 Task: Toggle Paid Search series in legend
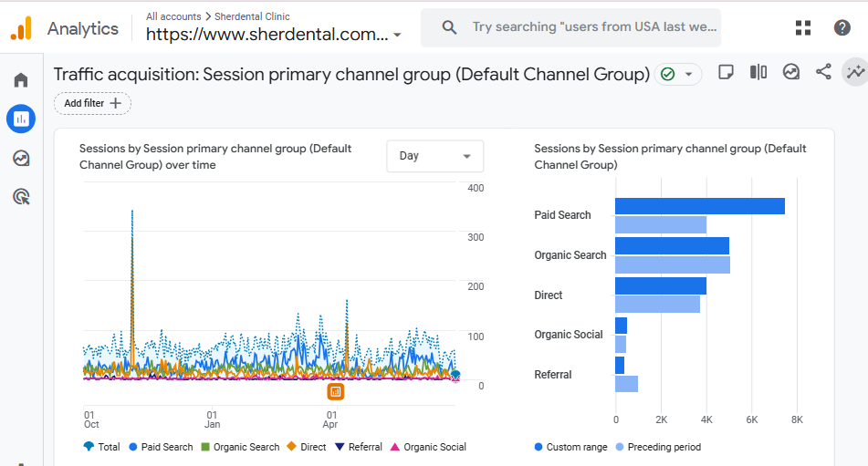(x=161, y=447)
